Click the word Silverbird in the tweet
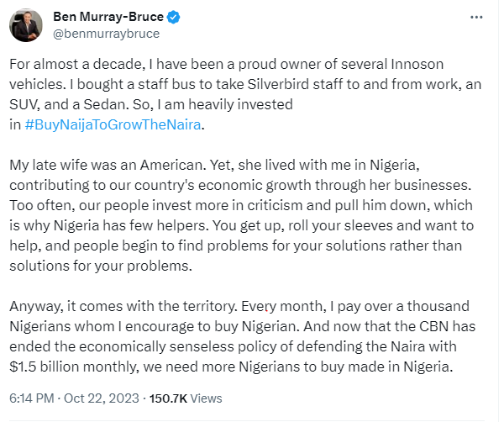Screen dimensions: 504x422 pyautogui.click(x=278, y=84)
